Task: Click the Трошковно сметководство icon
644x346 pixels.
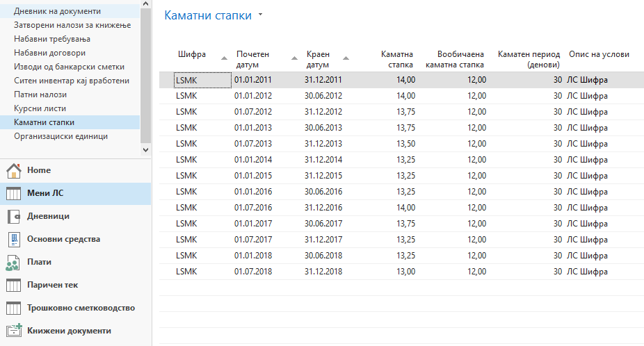Action: click(13, 308)
